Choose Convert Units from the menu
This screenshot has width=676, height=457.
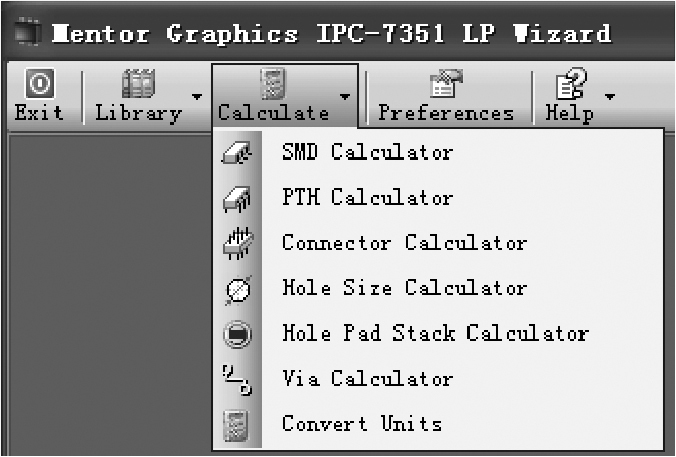pyautogui.click(x=361, y=422)
